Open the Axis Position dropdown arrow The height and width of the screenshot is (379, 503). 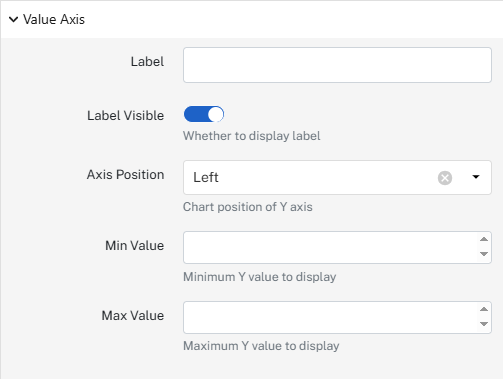click(476, 177)
